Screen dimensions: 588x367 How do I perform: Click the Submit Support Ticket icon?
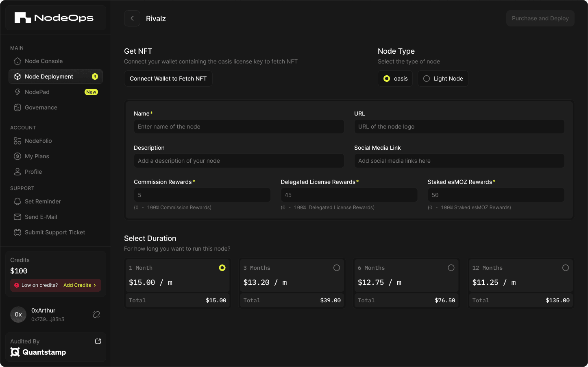point(17,232)
